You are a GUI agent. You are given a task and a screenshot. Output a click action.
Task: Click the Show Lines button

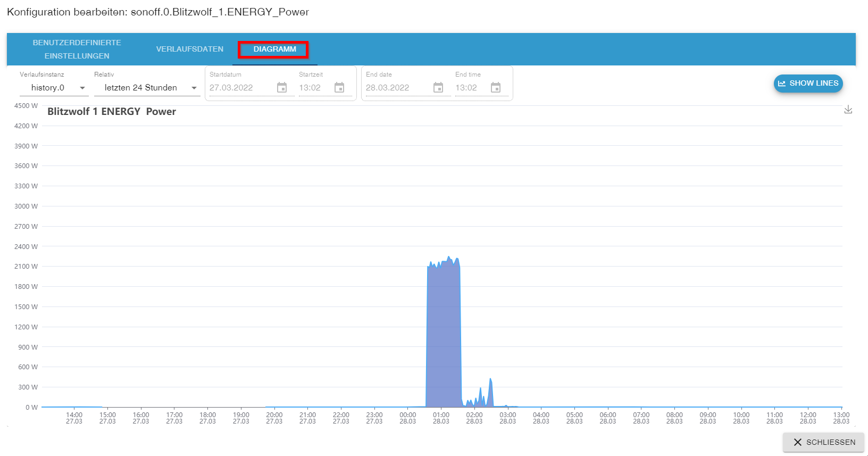click(x=808, y=84)
